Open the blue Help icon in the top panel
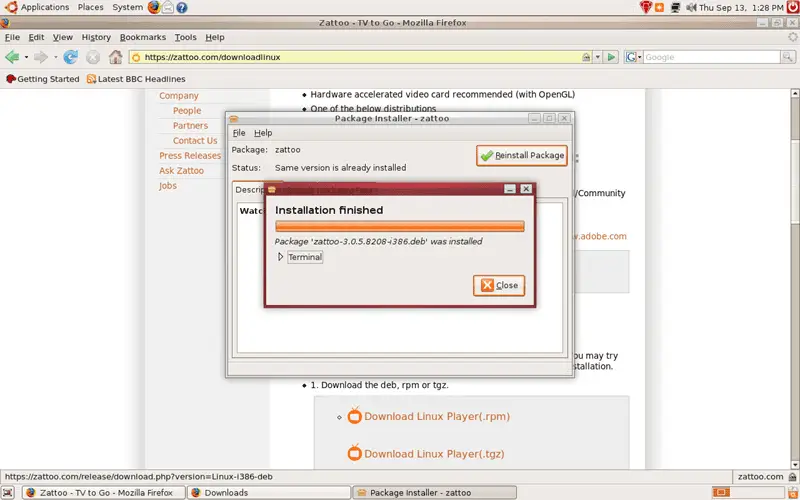This screenshot has height=500, width=800. [182, 7]
